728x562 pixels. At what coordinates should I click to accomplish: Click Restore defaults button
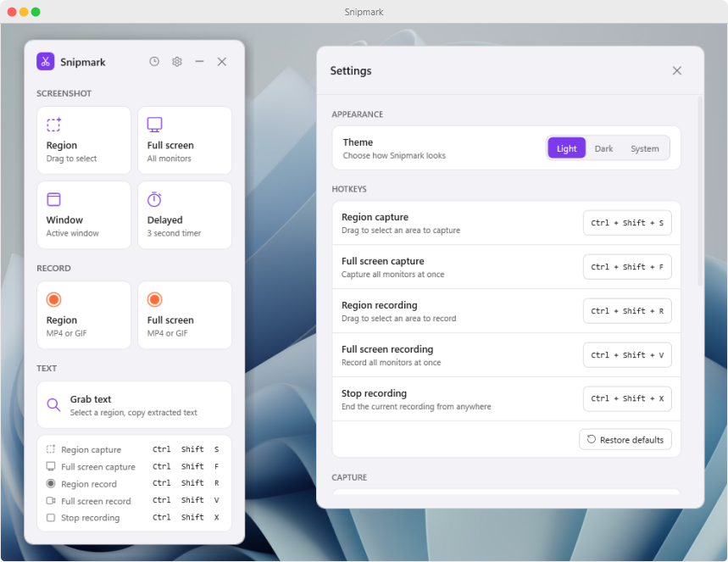tap(625, 439)
